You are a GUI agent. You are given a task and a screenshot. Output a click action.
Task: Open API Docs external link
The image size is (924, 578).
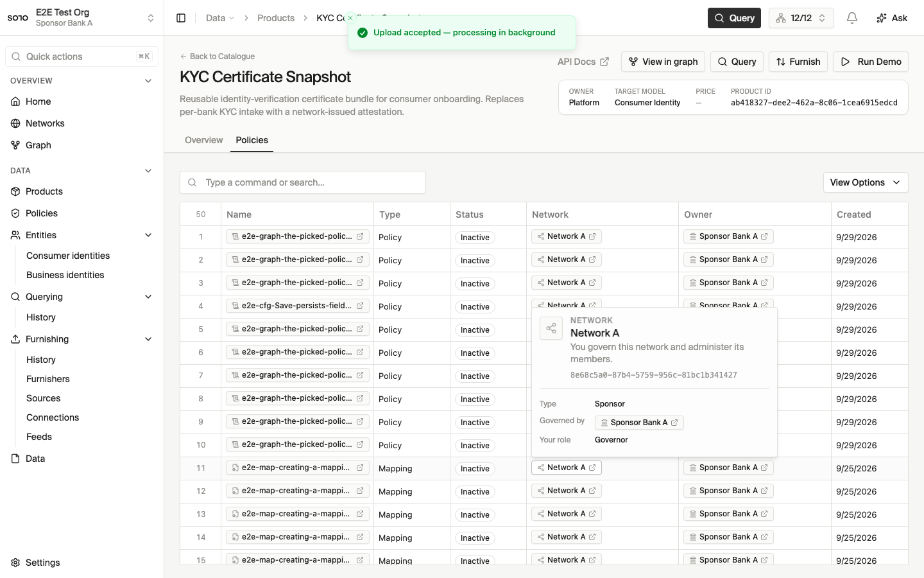tap(583, 62)
